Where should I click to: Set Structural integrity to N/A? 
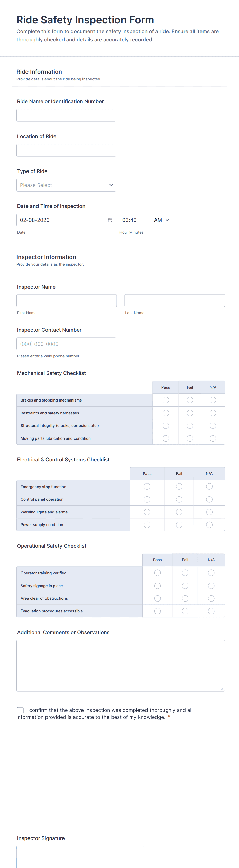point(213,426)
